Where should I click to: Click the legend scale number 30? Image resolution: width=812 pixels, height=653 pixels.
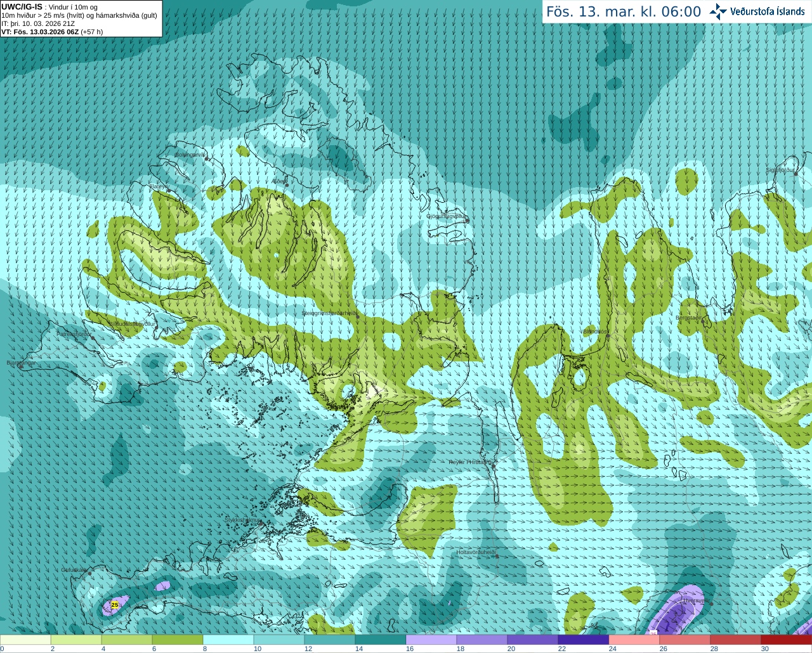coord(765,649)
